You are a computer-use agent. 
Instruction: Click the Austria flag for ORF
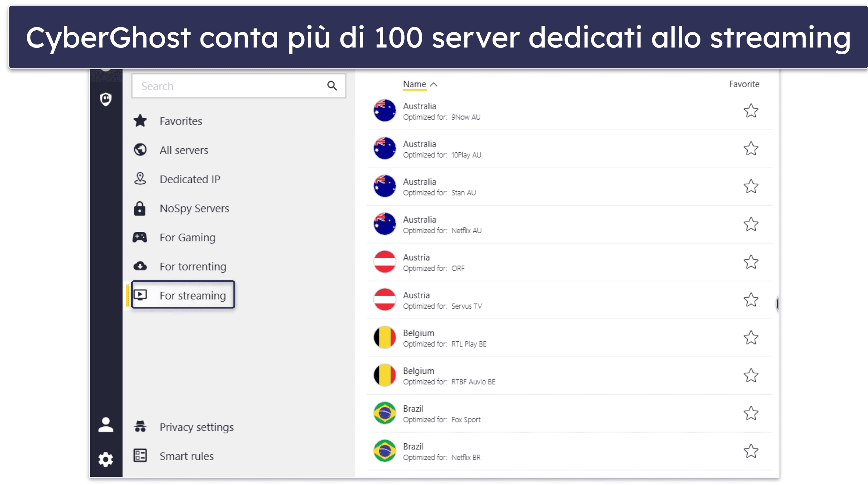point(385,262)
